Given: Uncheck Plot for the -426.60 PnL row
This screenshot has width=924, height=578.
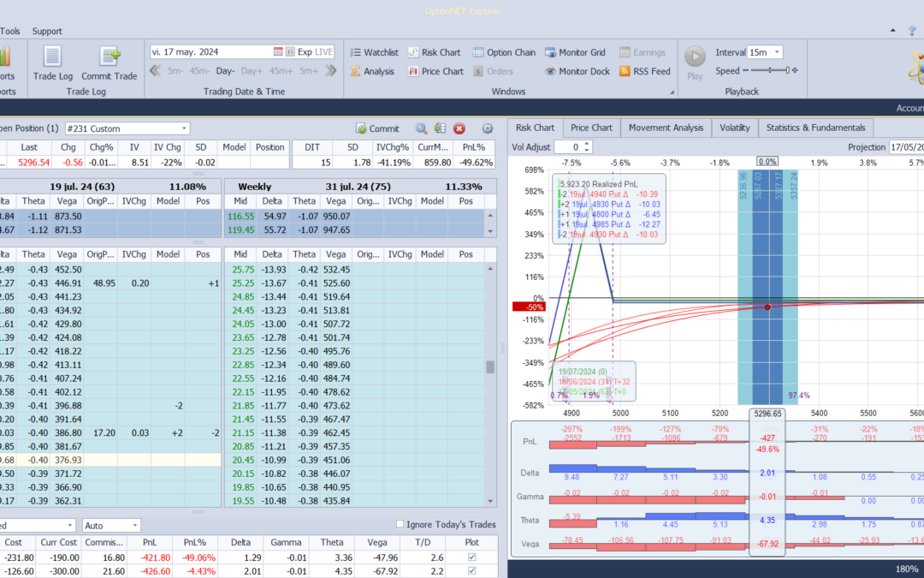Looking at the screenshot, I should (x=472, y=570).
